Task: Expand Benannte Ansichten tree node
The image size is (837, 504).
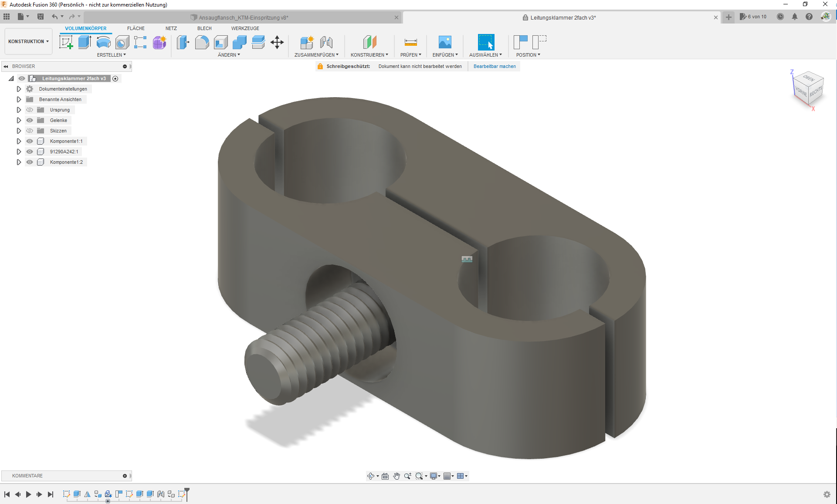Action: point(19,99)
